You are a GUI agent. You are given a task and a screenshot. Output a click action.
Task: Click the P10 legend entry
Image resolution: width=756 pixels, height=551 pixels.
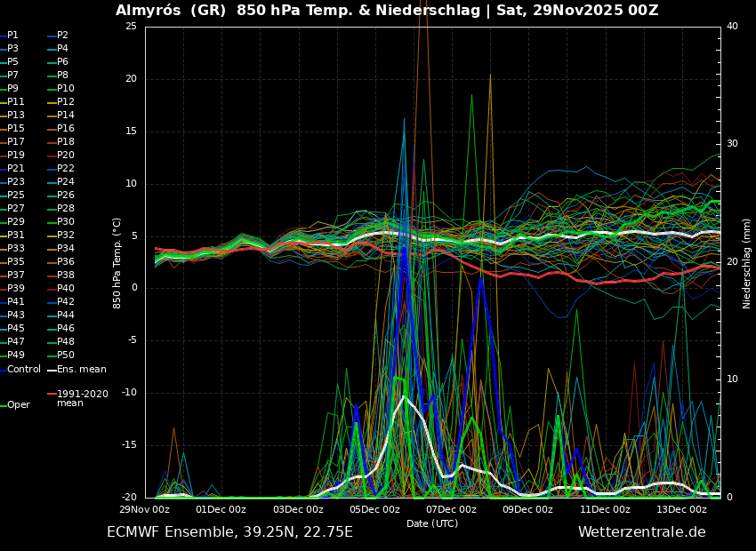(66, 89)
